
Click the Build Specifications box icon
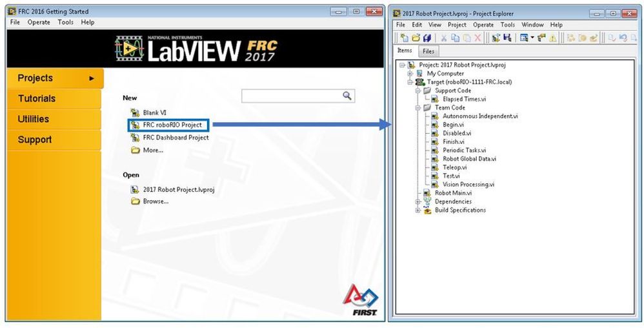428,210
